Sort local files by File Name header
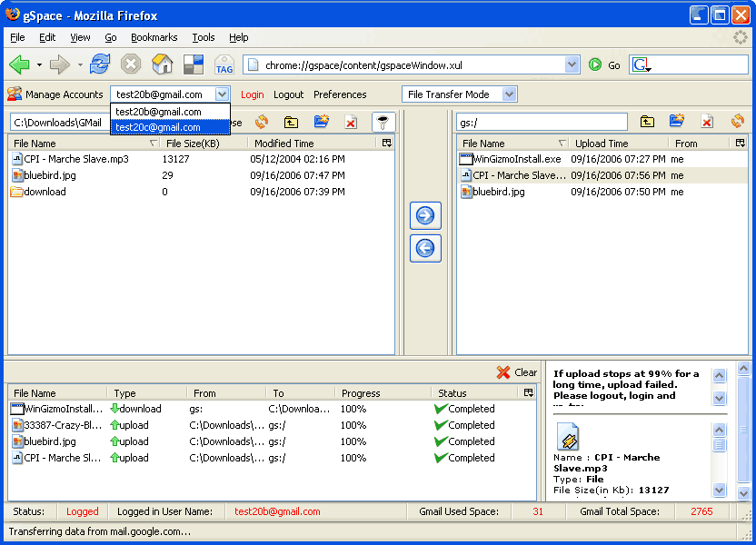This screenshot has width=756, height=545. (x=85, y=144)
